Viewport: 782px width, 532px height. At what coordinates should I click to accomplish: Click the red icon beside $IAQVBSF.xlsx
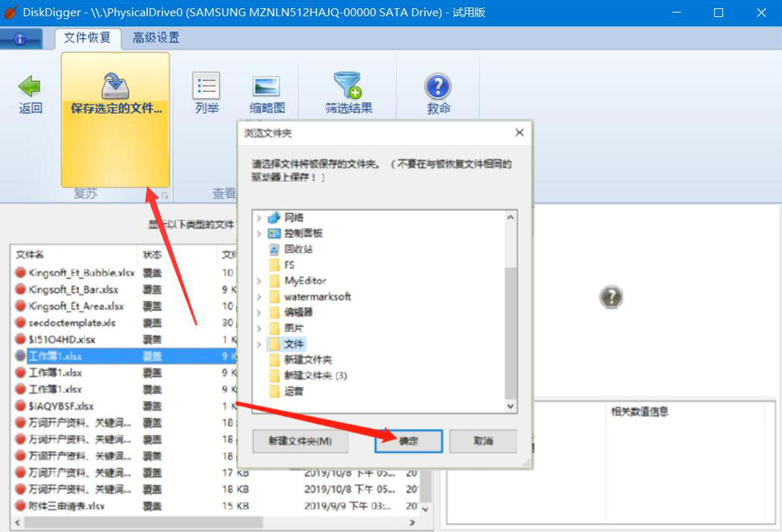[x=20, y=406]
